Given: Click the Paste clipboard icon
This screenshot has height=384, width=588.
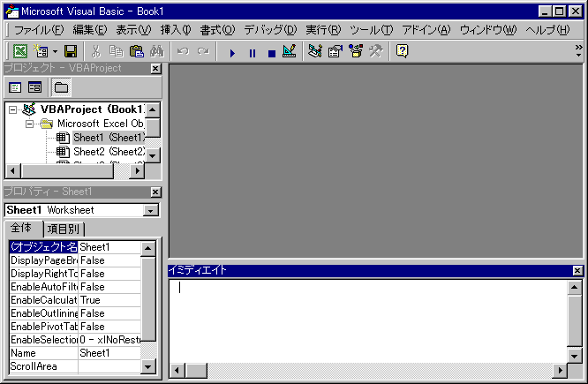Looking at the screenshot, I should [137, 51].
